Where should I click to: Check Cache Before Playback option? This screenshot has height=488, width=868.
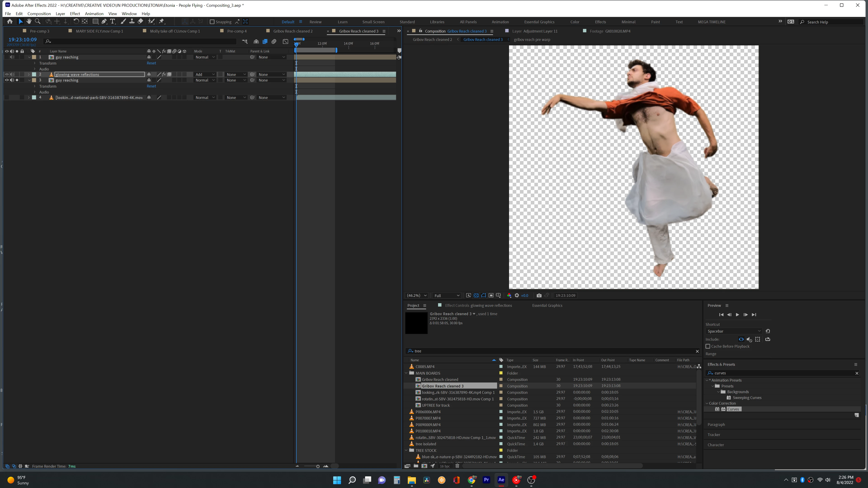click(708, 346)
